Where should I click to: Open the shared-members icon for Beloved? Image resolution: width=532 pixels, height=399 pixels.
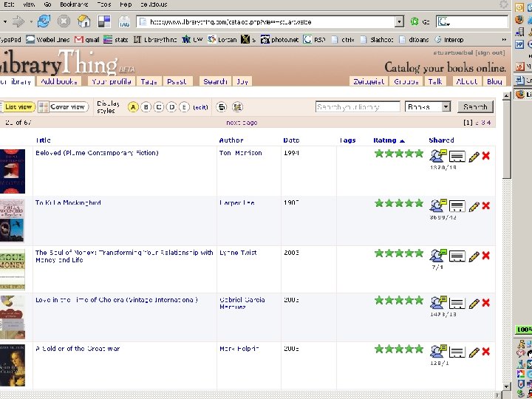click(438, 156)
